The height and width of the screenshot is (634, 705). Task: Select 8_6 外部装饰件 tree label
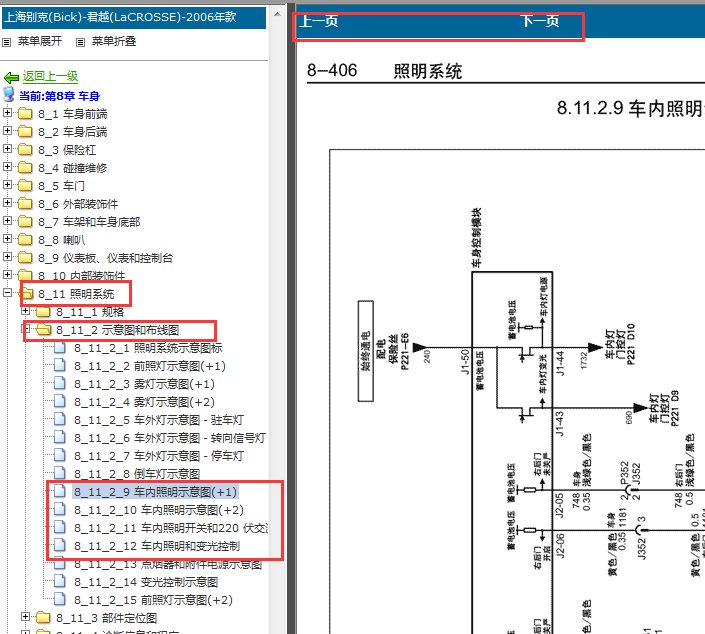point(78,204)
